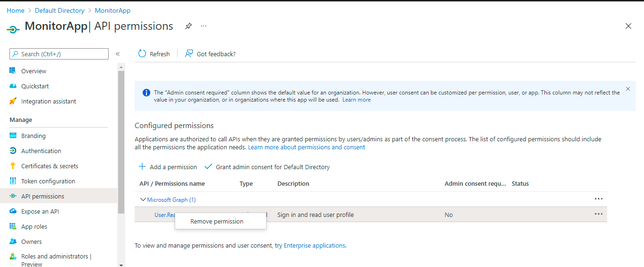The image size is (644, 267).
Task: Collapse the Microsoft Graph (1) group
Action: coord(143,199)
